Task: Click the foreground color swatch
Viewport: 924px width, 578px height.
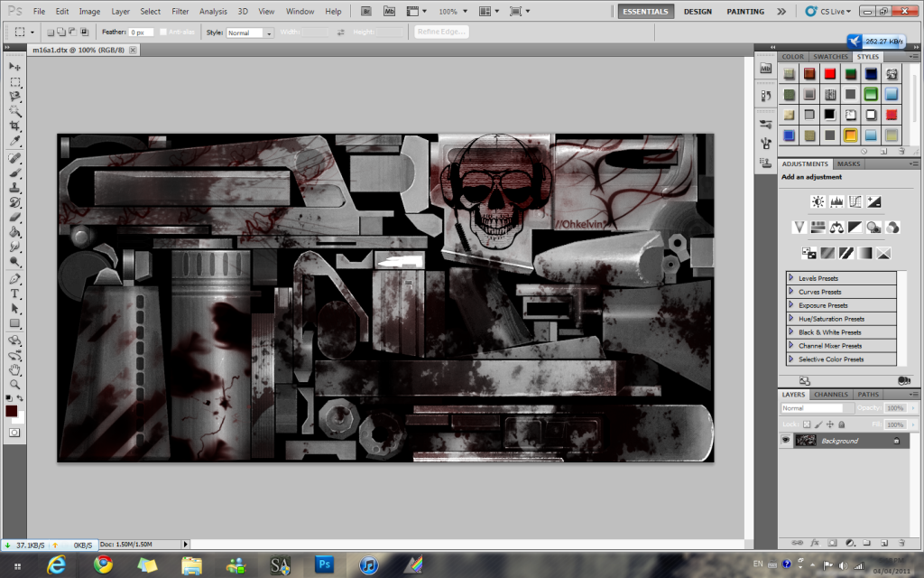Action: [x=11, y=411]
